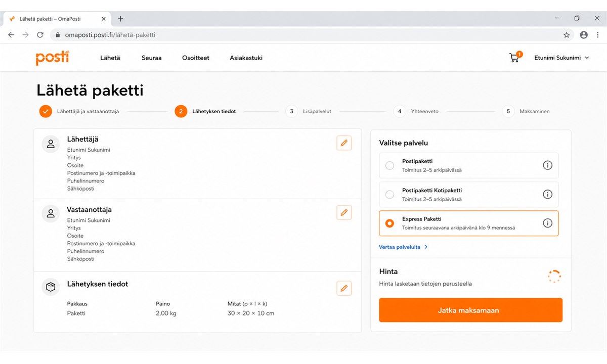Image resolution: width=607 pixels, height=364 pixels.
Task: Go forward in browser history
Action: point(26,35)
